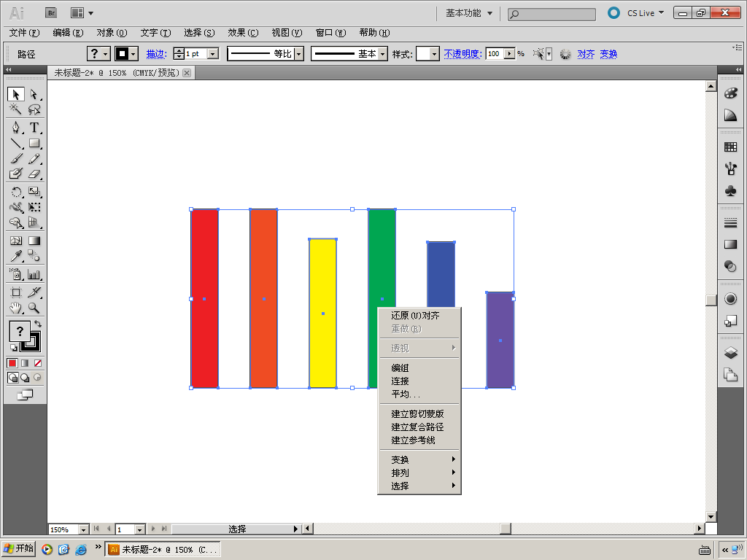
Task: Open the 等比 width profile dropdown
Action: point(299,54)
